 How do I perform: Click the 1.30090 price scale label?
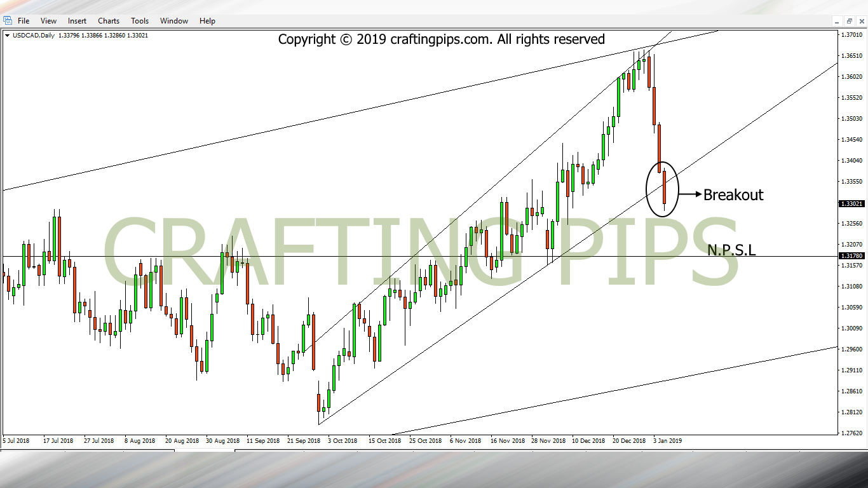click(850, 329)
